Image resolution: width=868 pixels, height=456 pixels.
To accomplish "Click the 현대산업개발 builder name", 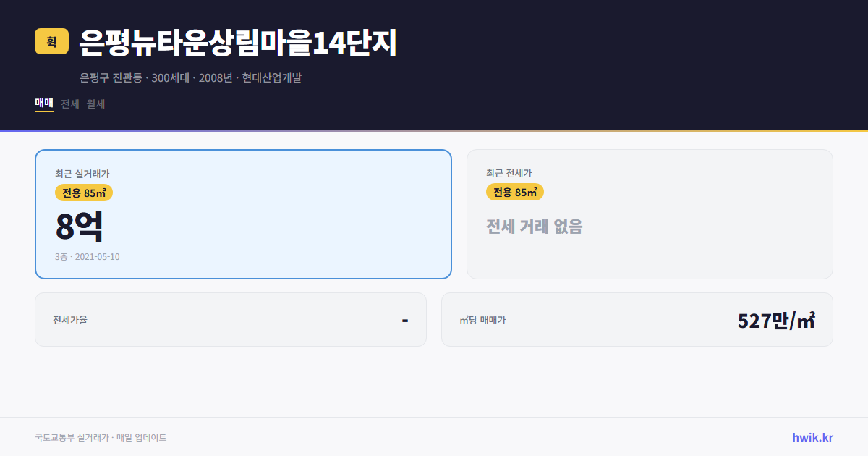I will click(273, 78).
